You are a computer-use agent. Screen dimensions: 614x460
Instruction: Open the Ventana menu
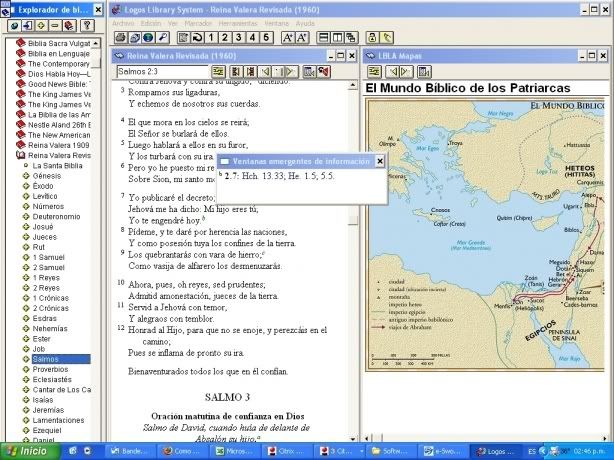pos(276,23)
